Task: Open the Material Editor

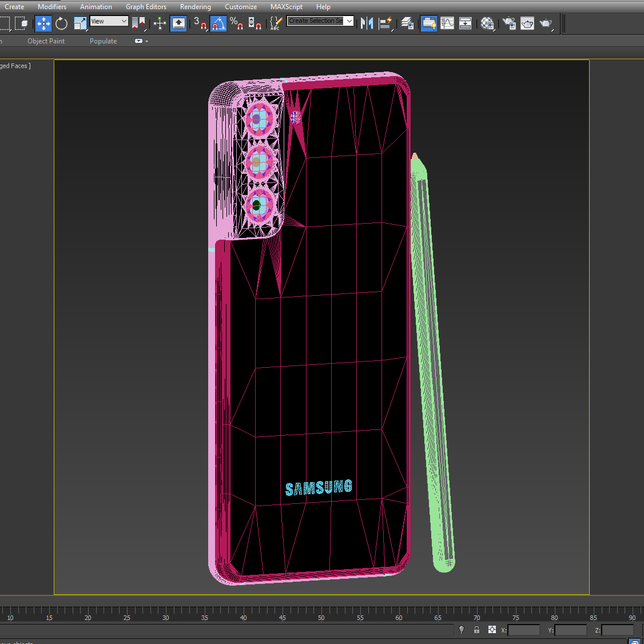Action: coord(487,23)
